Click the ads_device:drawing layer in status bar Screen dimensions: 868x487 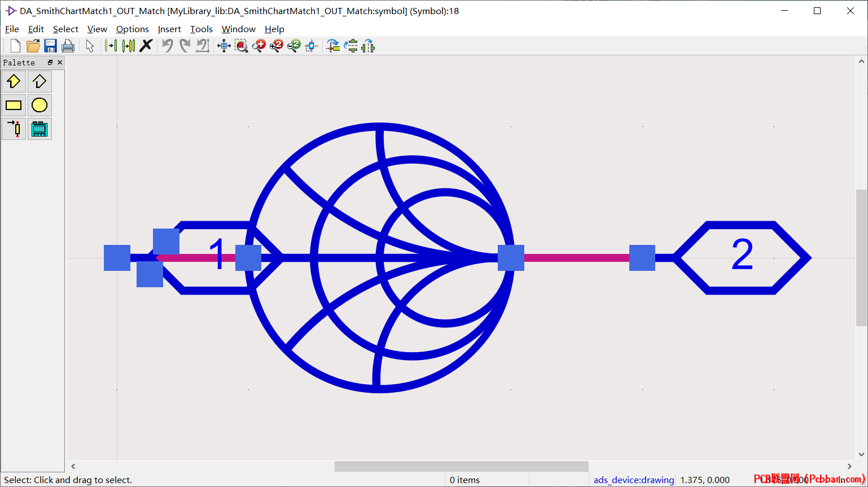(634, 480)
